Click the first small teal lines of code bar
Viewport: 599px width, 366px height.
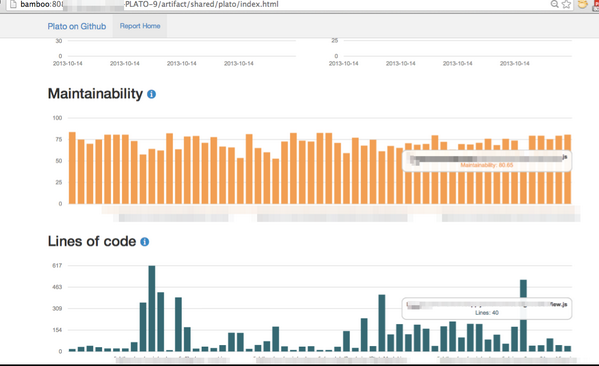point(72,350)
